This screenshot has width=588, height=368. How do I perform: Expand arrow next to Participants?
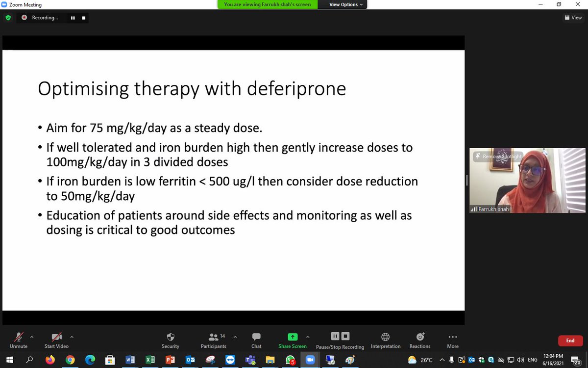click(235, 337)
